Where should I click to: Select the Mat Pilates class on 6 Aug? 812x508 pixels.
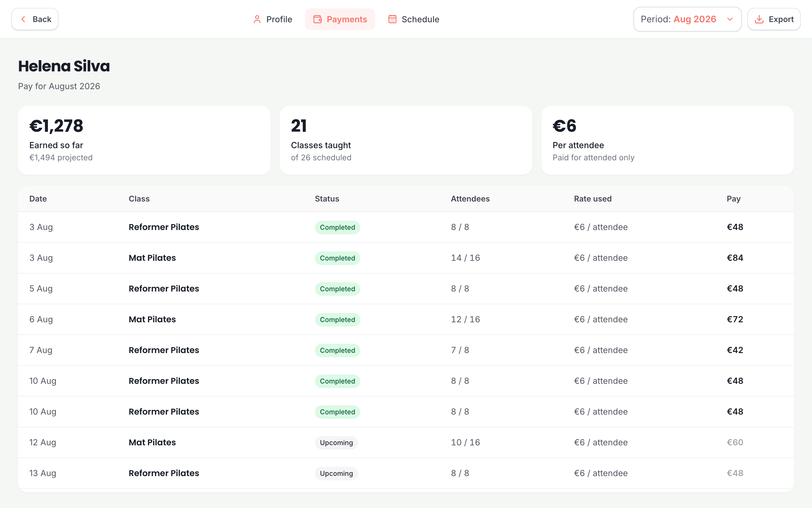[152, 319]
